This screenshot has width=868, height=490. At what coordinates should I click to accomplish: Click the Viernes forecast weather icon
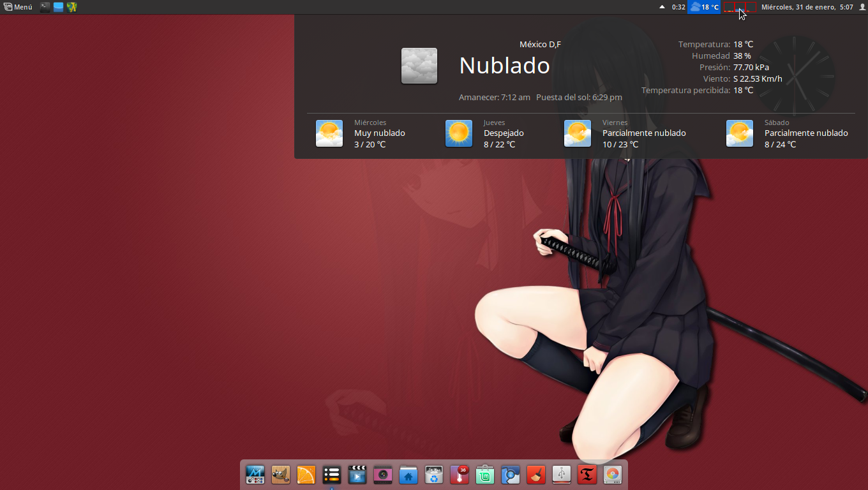tap(578, 133)
